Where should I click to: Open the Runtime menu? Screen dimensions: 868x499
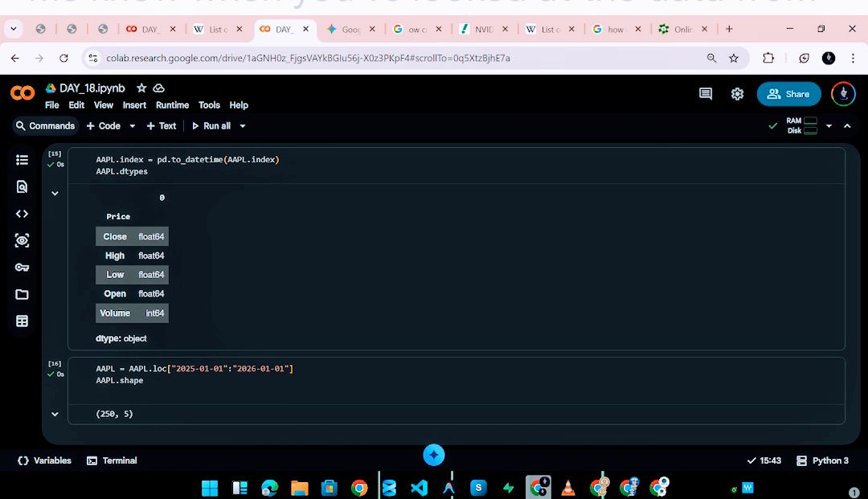[172, 105]
